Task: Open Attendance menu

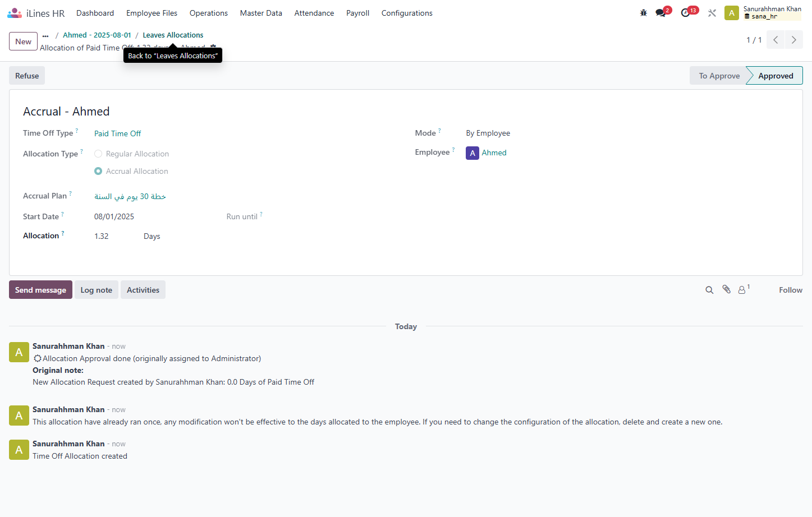Action: [314, 13]
